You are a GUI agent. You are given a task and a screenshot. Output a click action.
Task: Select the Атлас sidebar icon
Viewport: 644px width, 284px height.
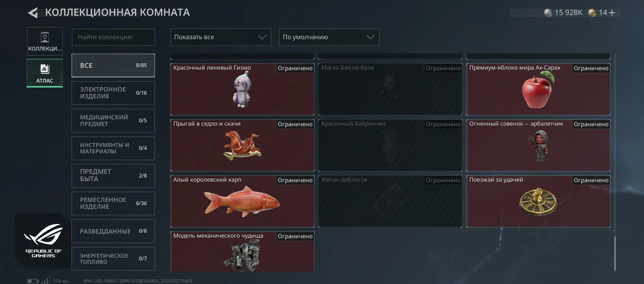[45, 73]
